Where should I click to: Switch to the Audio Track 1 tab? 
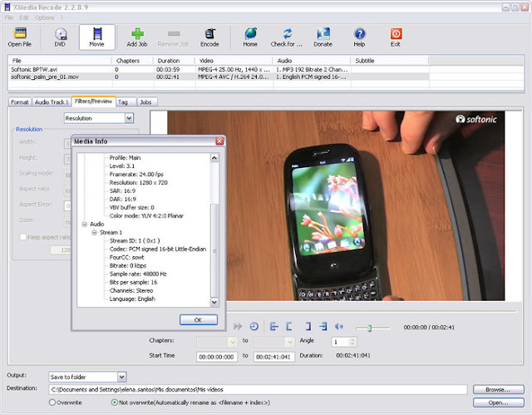(52, 101)
